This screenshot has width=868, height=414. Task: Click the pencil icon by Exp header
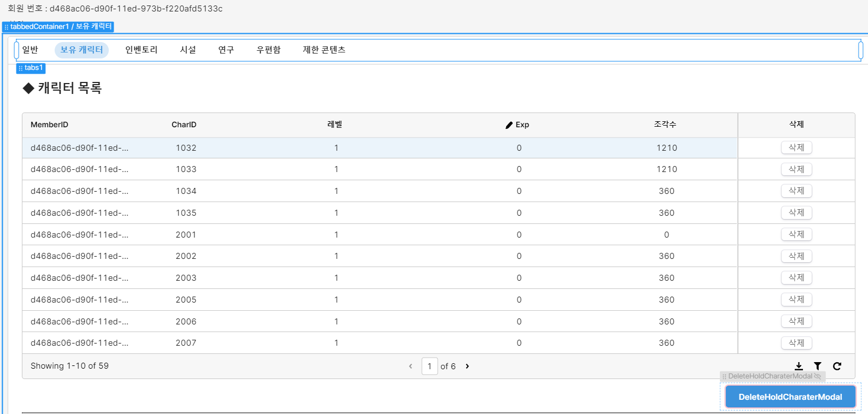click(509, 125)
